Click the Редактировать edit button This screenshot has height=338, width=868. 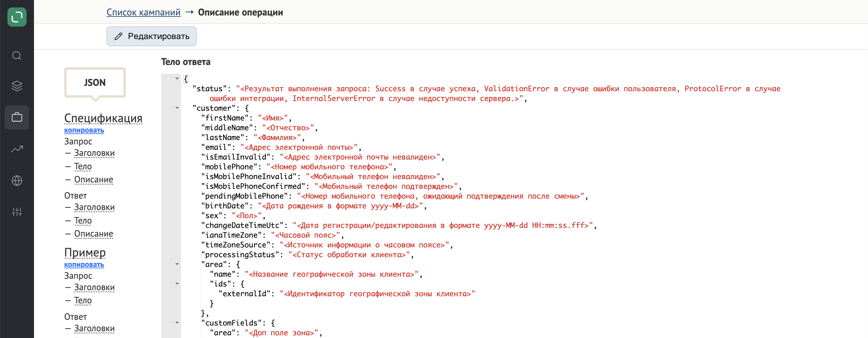(x=151, y=36)
